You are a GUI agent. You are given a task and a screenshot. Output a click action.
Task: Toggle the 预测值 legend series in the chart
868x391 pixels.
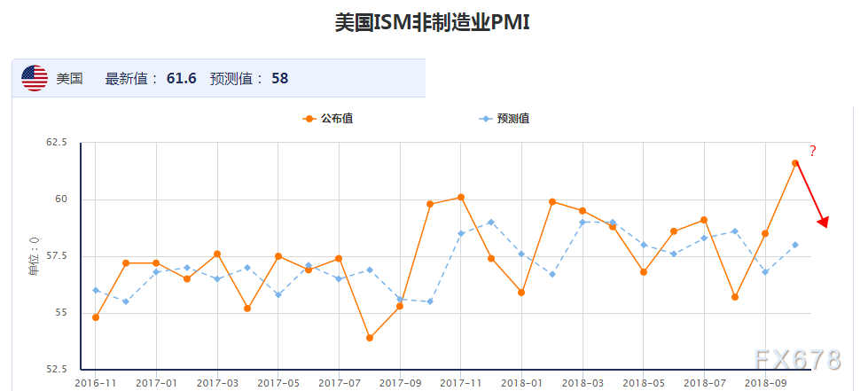pyautogui.click(x=504, y=119)
